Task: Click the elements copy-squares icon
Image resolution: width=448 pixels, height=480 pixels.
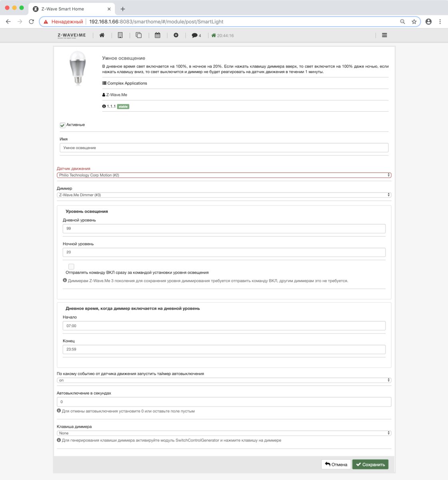Action: click(138, 35)
